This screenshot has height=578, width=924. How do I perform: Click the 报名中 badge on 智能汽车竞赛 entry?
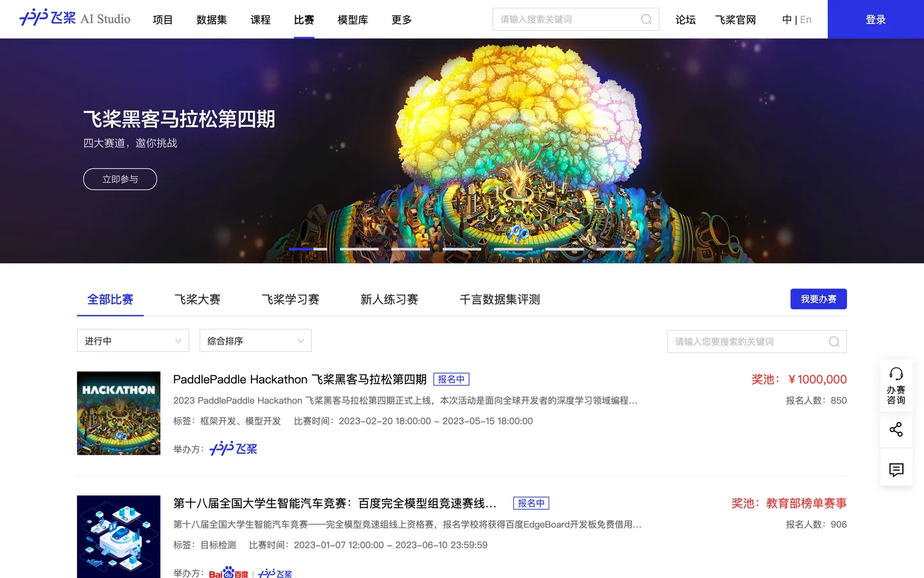[x=531, y=504]
